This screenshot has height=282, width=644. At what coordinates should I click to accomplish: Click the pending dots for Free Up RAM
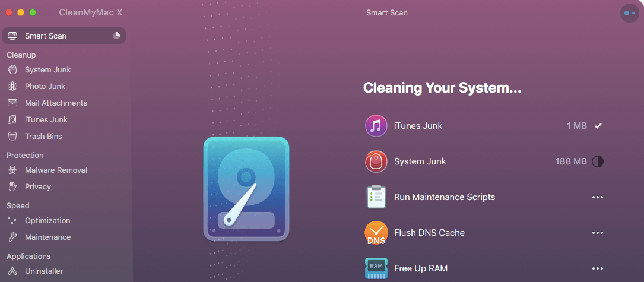tap(598, 268)
